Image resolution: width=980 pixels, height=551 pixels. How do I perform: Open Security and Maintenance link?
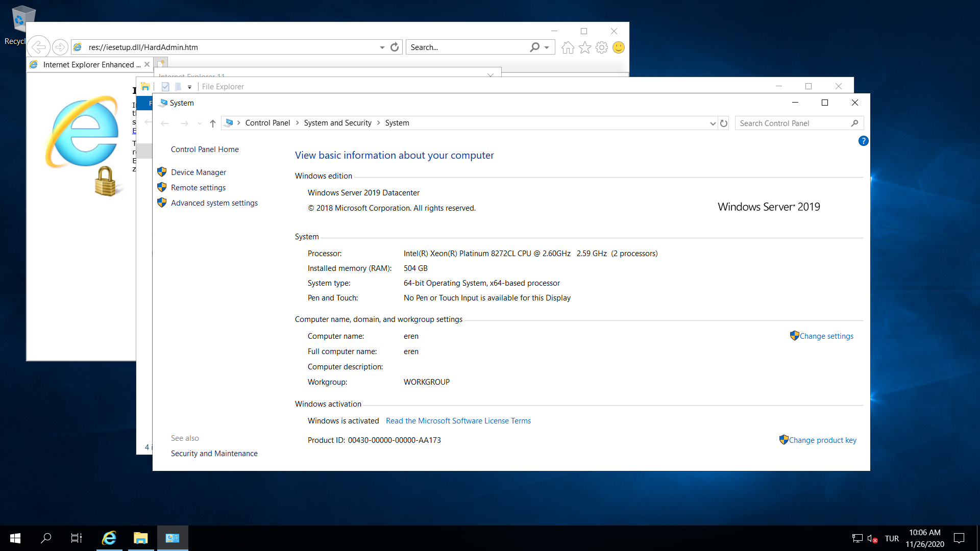tap(214, 454)
